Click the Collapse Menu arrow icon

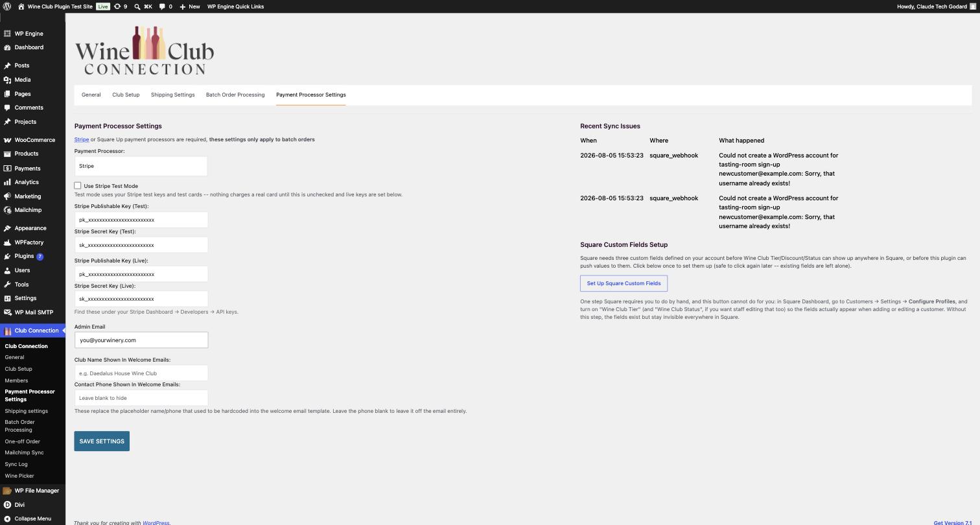7,519
